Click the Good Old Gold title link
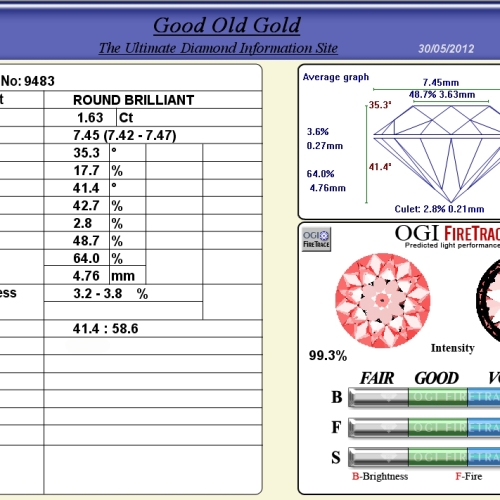 [x=227, y=26]
